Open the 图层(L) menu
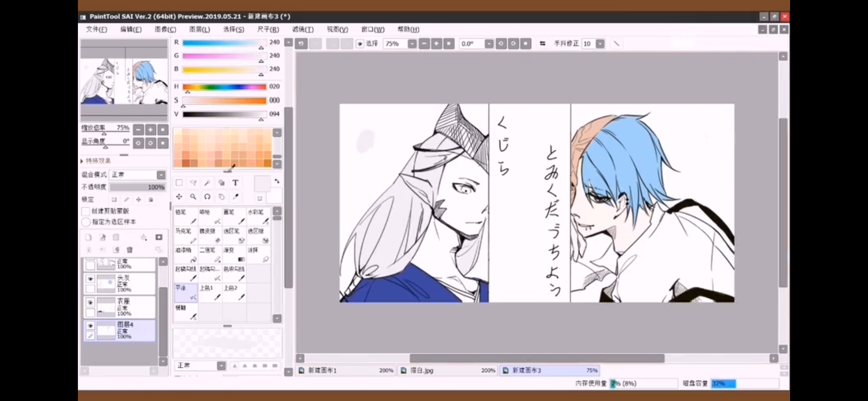Screen dimensions: 868x401 (x=200, y=29)
